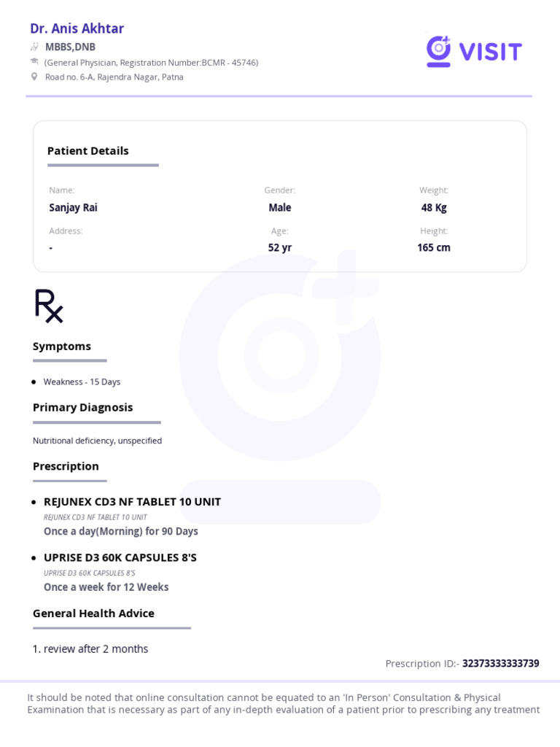Click the stethoscope icon beside MBBS,DNB
Image resolution: width=560 pixels, height=747 pixels.
34,47
